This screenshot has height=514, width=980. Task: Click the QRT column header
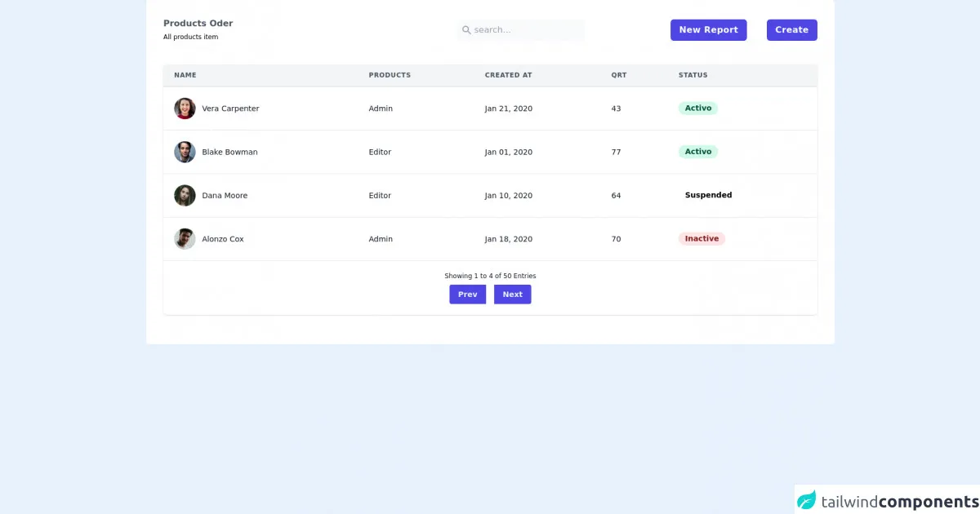point(619,75)
